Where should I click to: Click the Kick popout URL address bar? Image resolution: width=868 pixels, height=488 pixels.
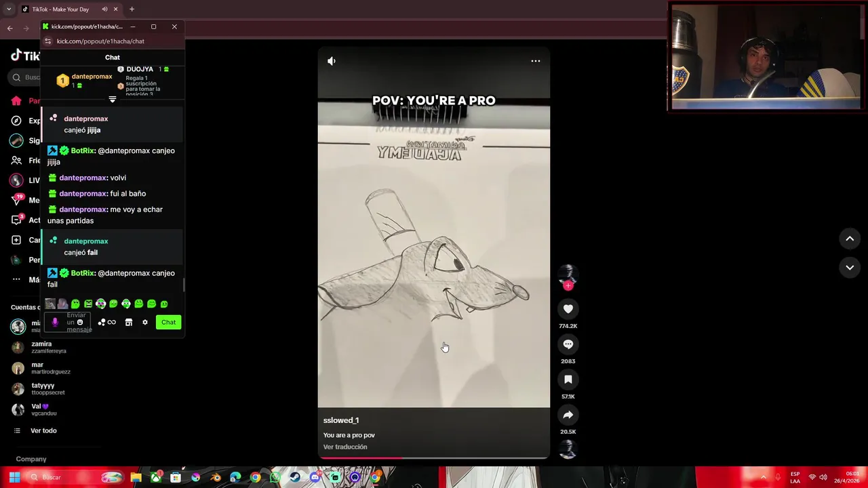(100, 41)
